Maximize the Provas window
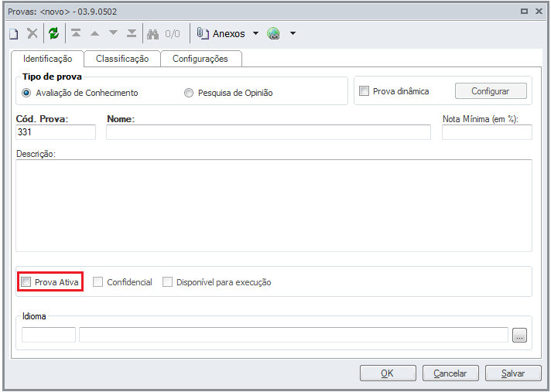551x392 pixels. (x=524, y=12)
